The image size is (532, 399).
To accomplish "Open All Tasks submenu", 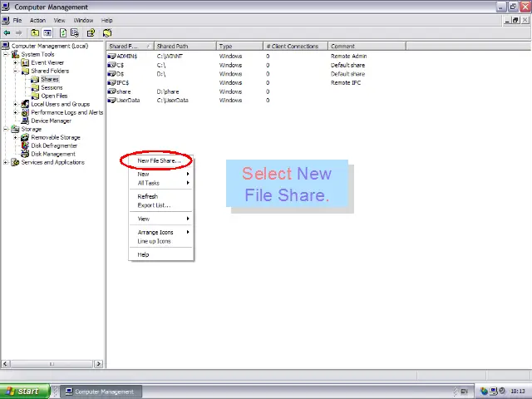I will [x=150, y=183].
